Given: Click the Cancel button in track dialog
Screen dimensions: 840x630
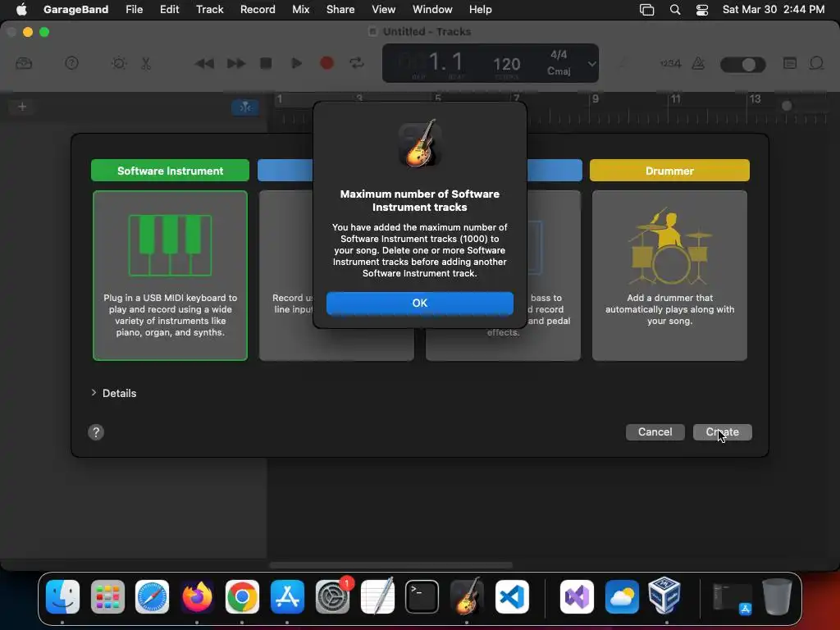Looking at the screenshot, I should click(x=655, y=431).
